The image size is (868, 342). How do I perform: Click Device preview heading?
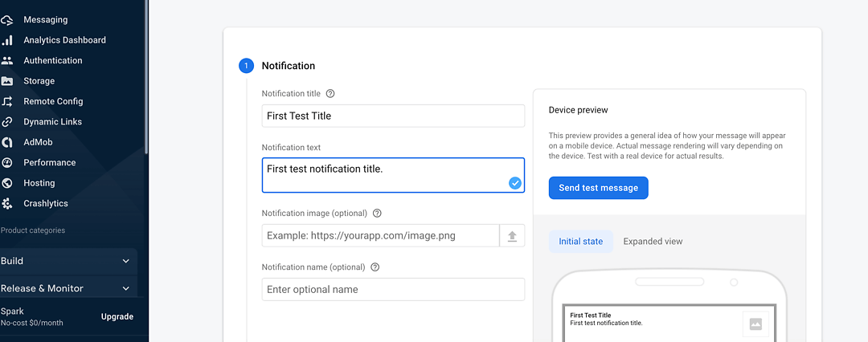578,110
